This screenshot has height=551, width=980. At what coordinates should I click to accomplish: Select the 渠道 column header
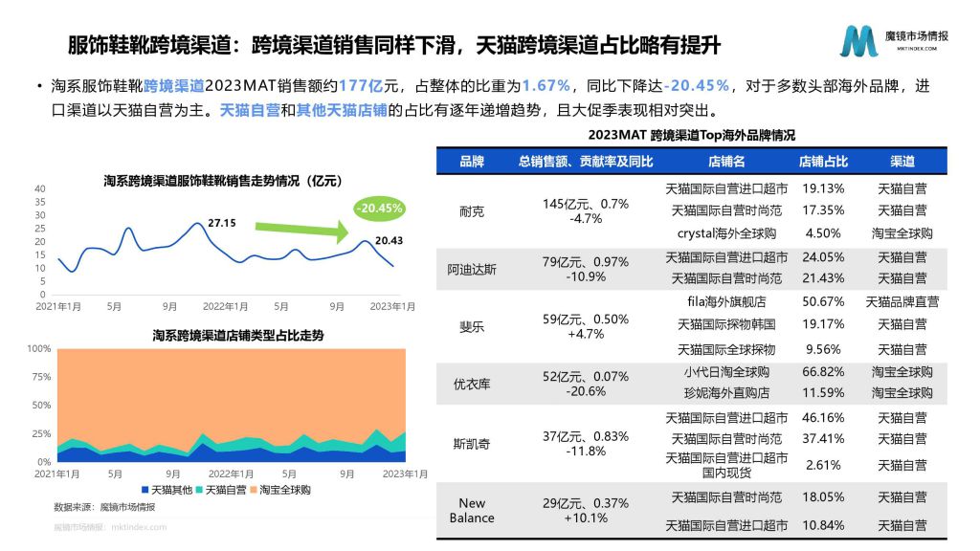coord(902,162)
